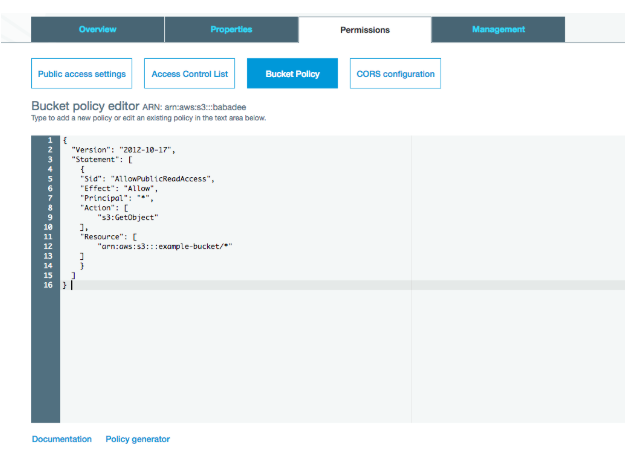Image resolution: width=627 pixels, height=458 pixels.
Task: Place cursor on the "Version": "2012-10-17" line
Action: coord(123,150)
